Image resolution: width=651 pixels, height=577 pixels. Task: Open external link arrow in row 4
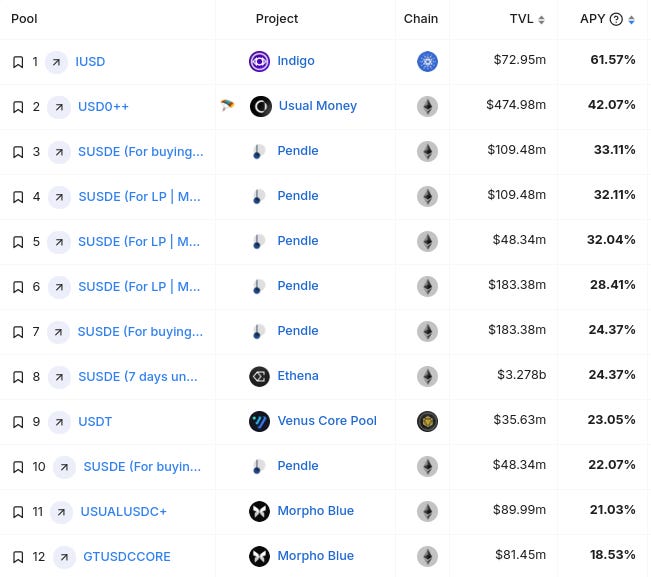59,197
